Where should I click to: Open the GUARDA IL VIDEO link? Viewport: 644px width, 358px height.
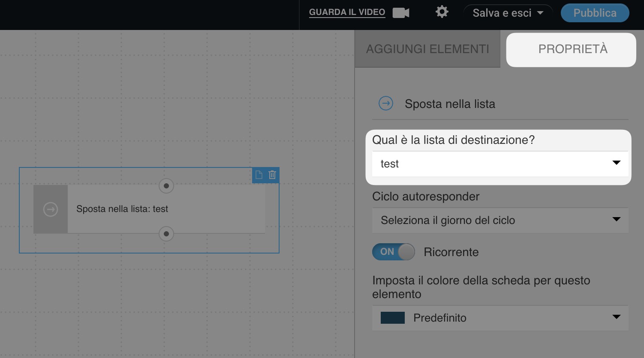pos(347,12)
